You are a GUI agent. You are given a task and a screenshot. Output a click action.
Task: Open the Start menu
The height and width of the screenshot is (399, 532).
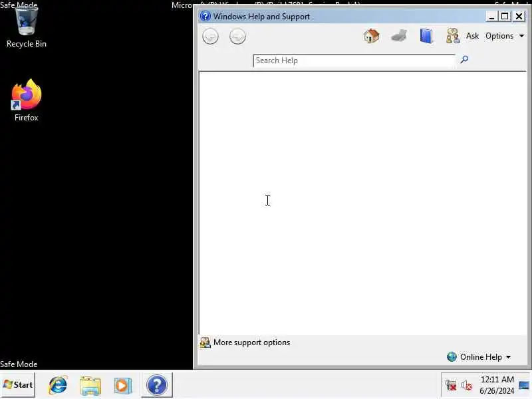18,385
